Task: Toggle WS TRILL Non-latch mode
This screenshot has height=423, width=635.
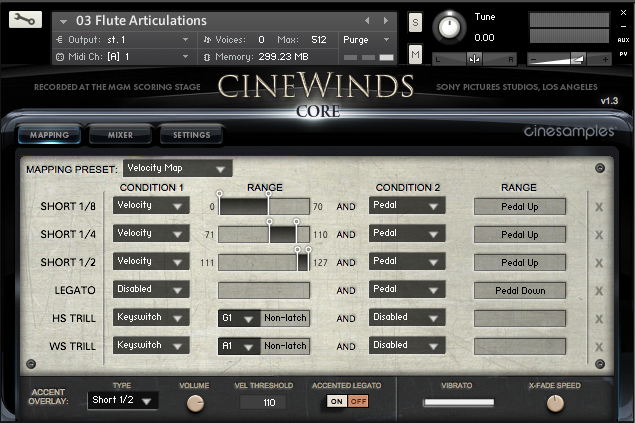Action: (x=285, y=346)
